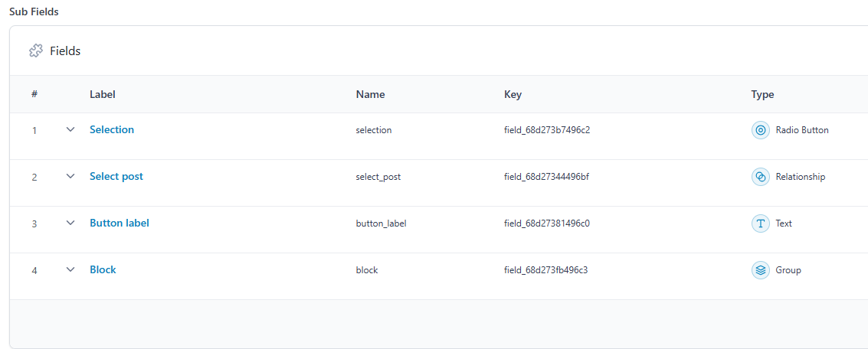The height and width of the screenshot is (349, 868).
Task: Open the Selection field label link
Action: (x=112, y=130)
